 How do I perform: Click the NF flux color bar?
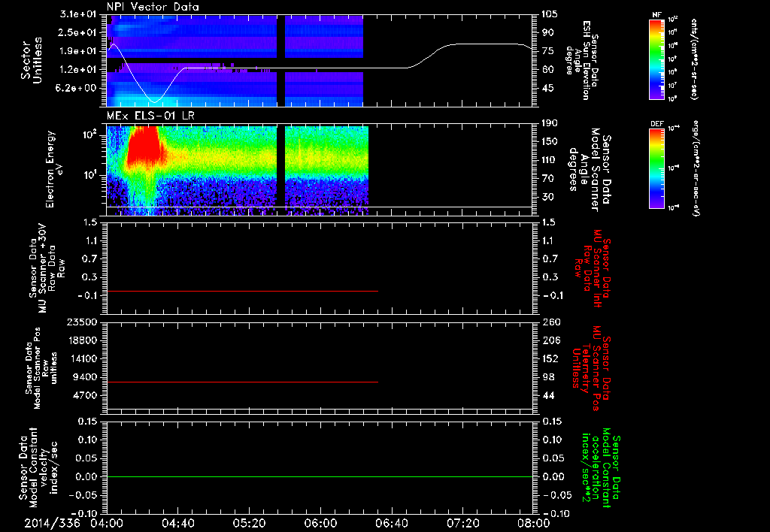point(656,59)
